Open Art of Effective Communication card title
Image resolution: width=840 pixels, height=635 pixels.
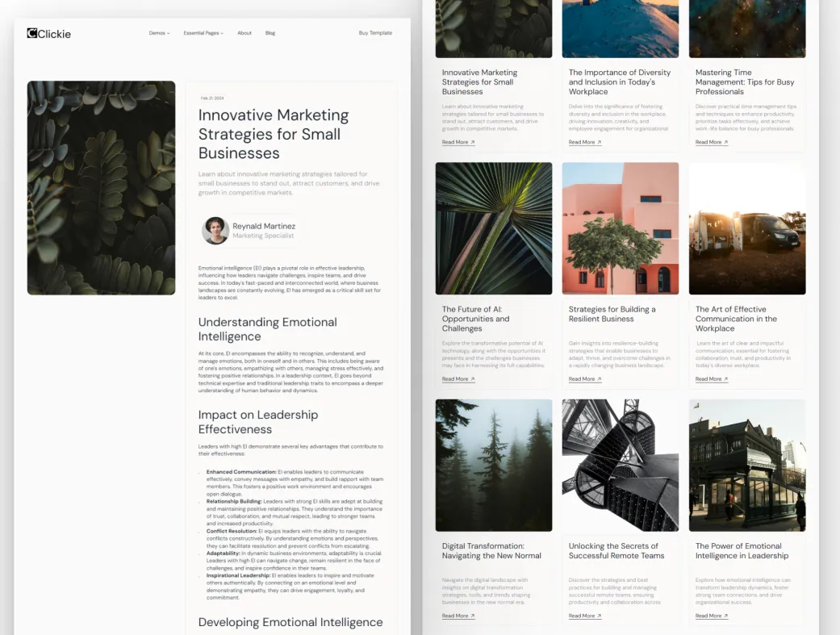[x=736, y=319]
